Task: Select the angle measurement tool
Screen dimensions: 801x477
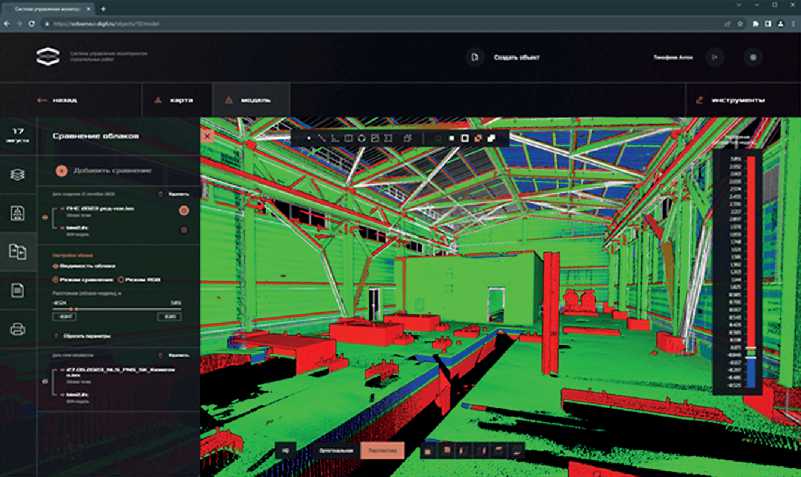Action: click(x=335, y=138)
